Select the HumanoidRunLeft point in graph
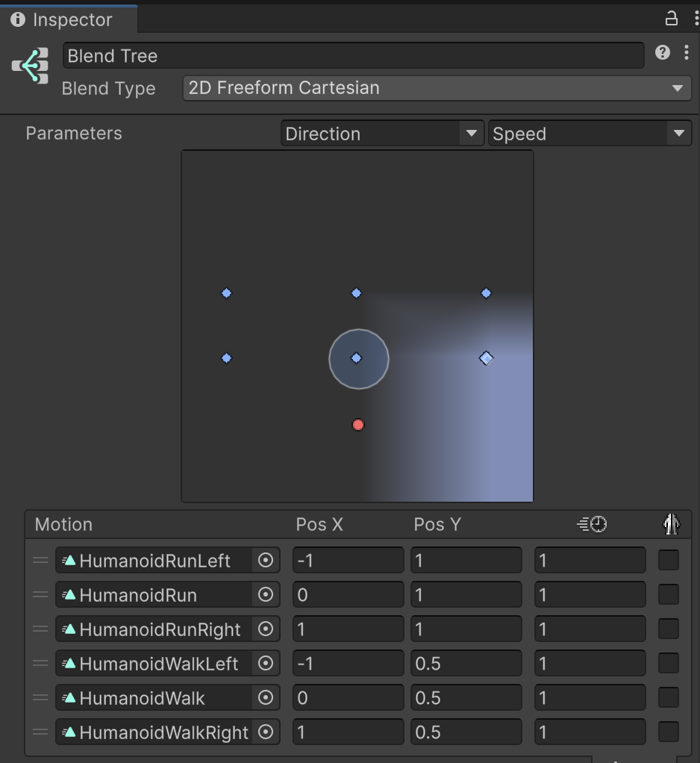The width and height of the screenshot is (700, 763). point(226,293)
